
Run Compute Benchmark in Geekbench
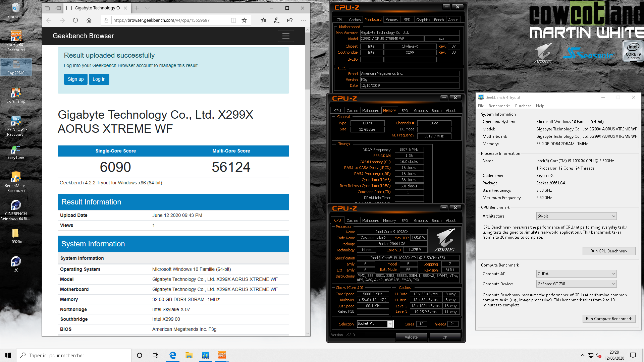point(609,319)
